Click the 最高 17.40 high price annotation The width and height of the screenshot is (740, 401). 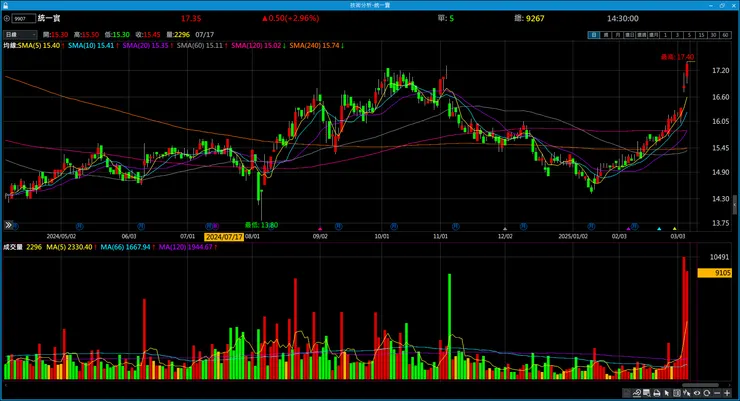pyautogui.click(x=677, y=57)
